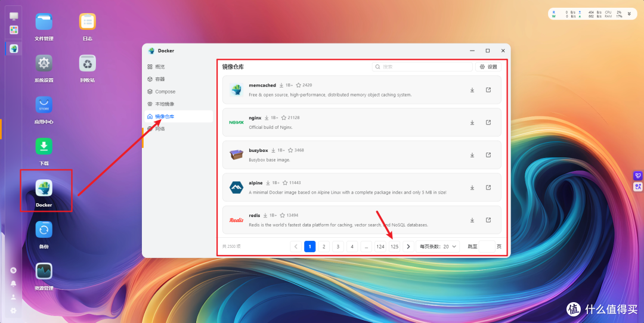This screenshot has height=323, width=644.
Task: Click the purple screen tool on right edge
Action: [x=638, y=176]
